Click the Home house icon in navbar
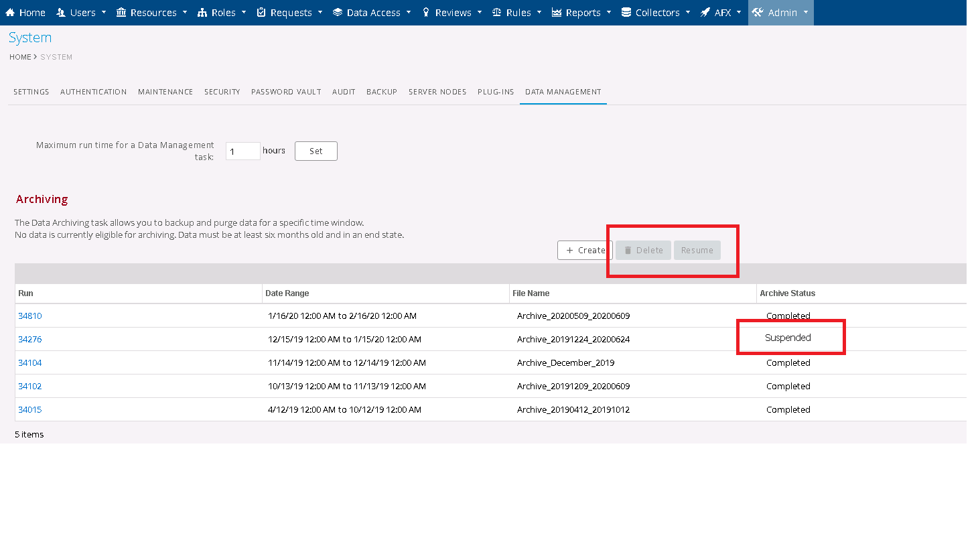Screen dimensions: 980x546 pos(10,13)
